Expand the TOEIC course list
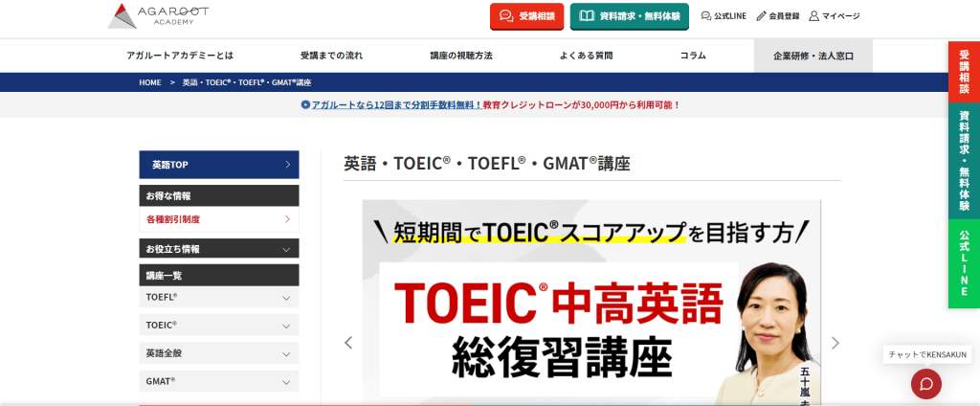980x406 pixels. (x=219, y=326)
